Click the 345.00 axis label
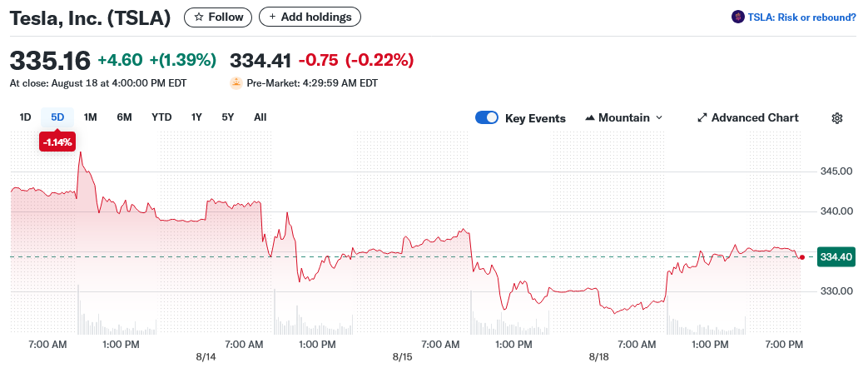Viewport: 868px width, 368px height. tap(836, 172)
